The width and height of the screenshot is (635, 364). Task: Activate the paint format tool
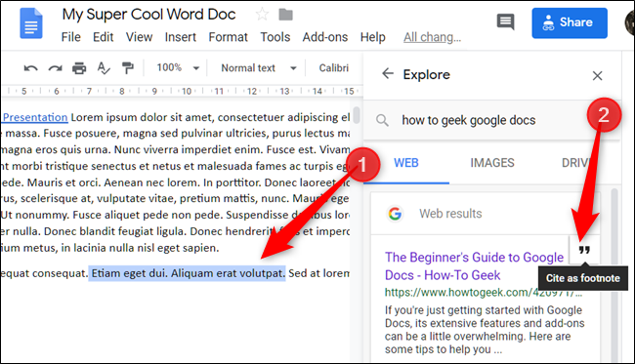pyautogui.click(x=128, y=68)
